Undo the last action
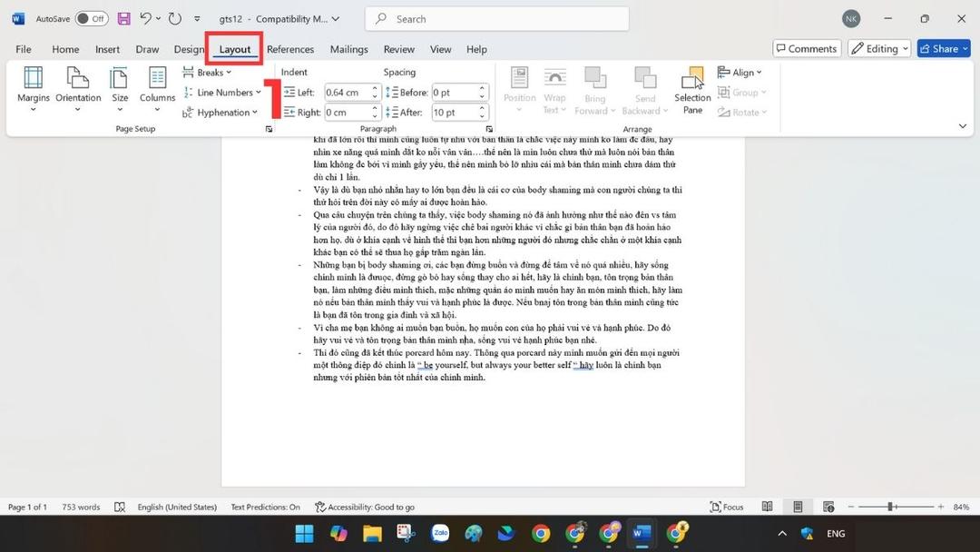 pos(145,18)
